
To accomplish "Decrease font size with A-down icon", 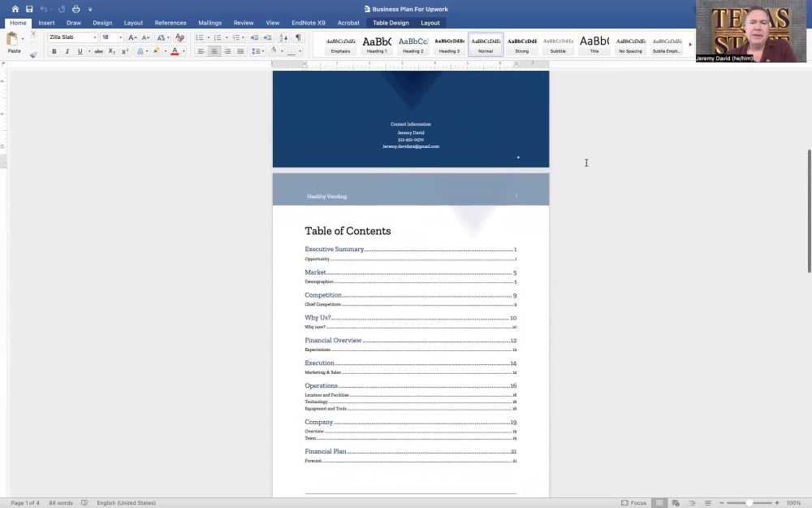I will coord(145,37).
